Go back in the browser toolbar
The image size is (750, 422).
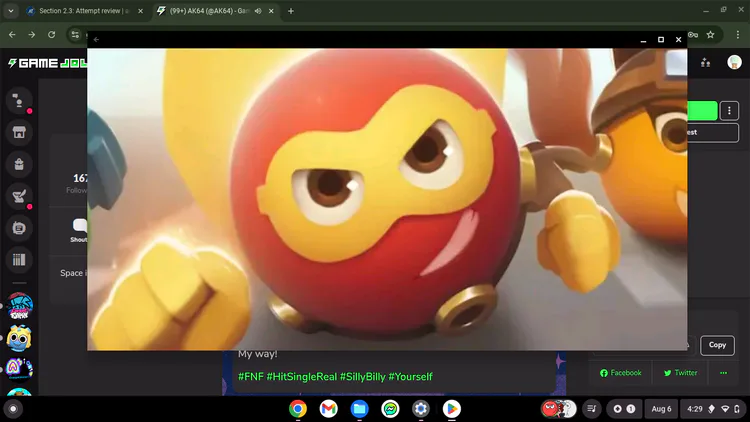pyautogui.click(x=12, y=34)
